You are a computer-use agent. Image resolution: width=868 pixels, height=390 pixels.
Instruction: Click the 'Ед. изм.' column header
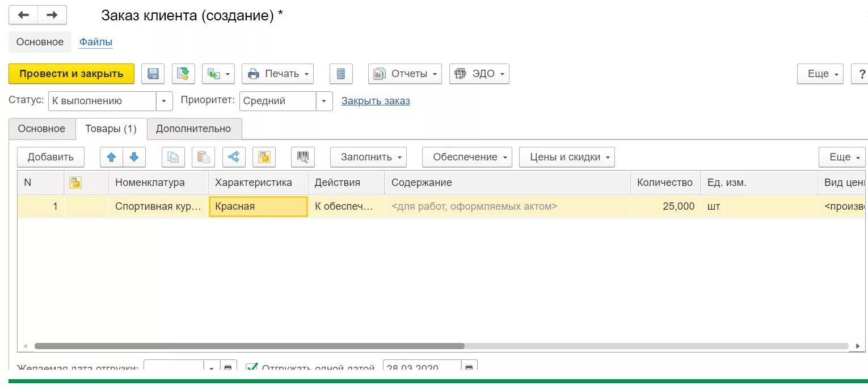tap(759, 183)
